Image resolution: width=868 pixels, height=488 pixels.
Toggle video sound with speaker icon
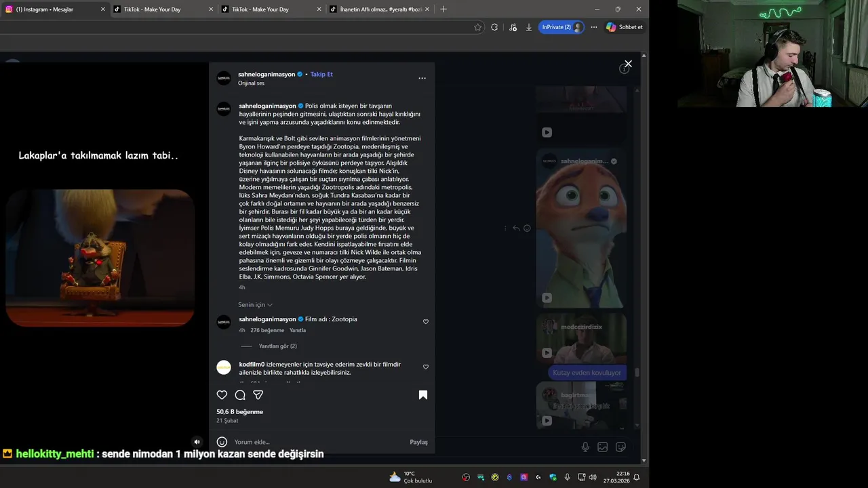[197, 442]
